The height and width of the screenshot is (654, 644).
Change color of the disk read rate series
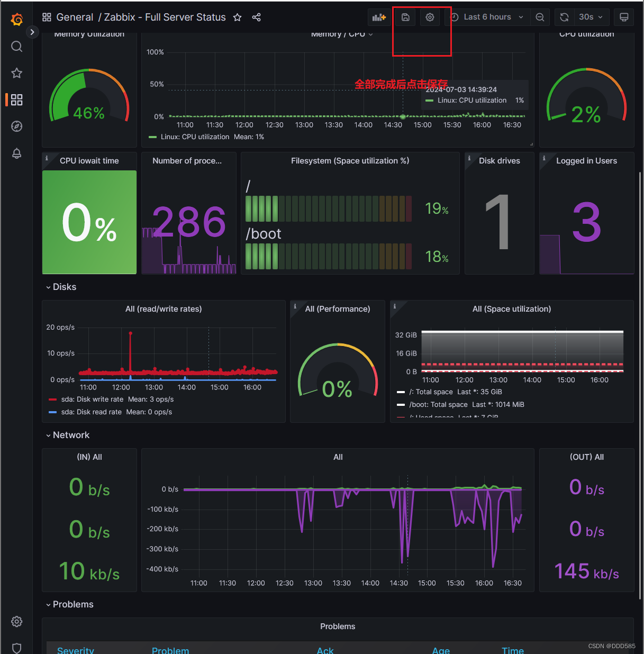pyautogui.click(x=52, y=412)
